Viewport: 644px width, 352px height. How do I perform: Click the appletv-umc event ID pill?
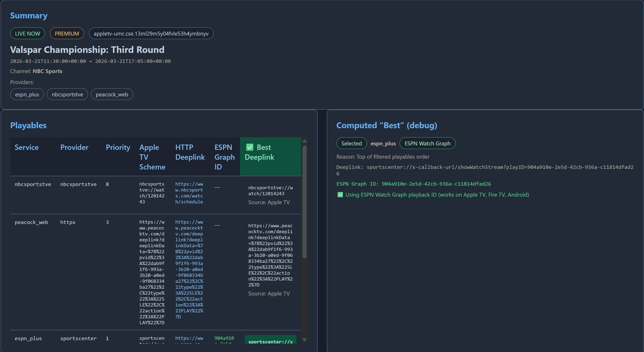(x=151, y=34)
